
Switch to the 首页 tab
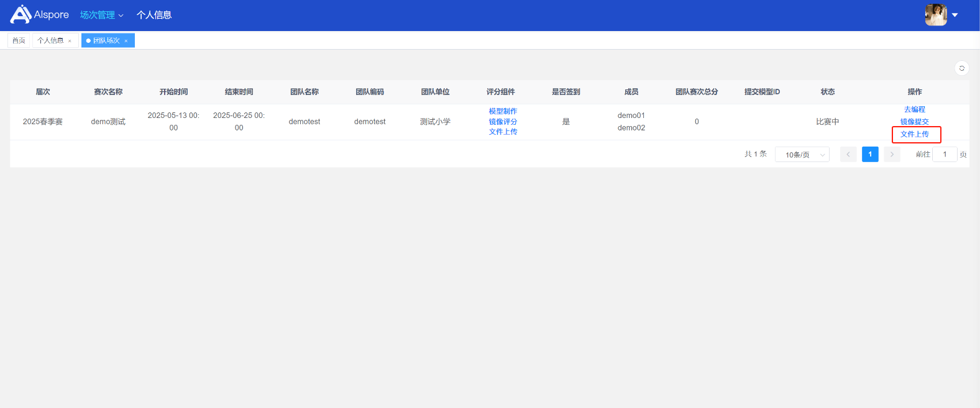[19, 40]
